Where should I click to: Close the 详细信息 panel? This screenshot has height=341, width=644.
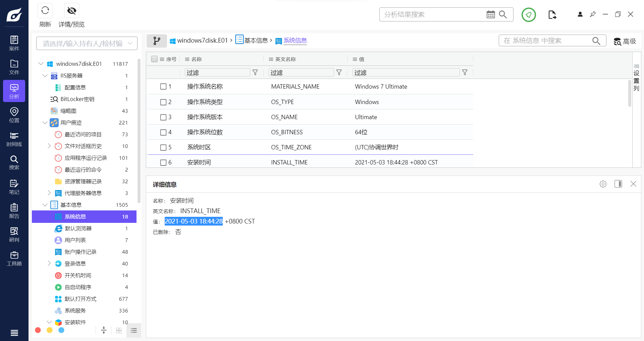633,184
